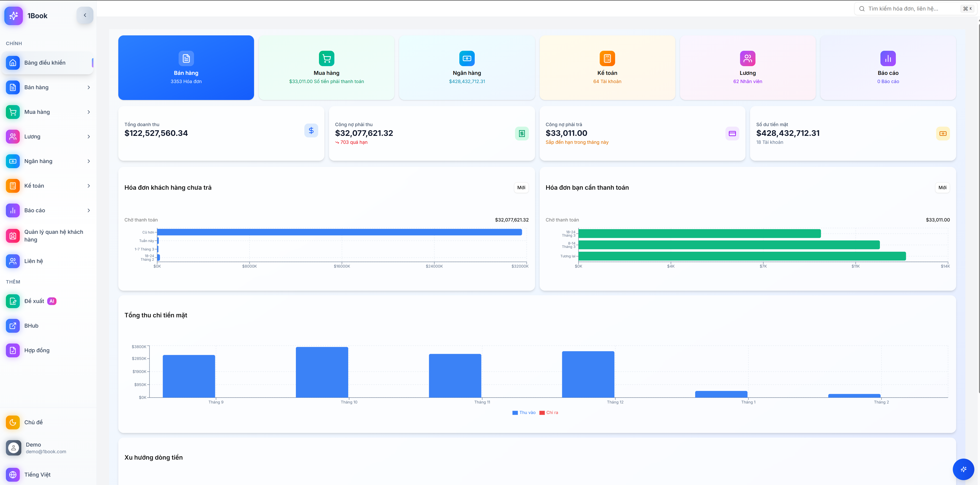Click the moon icon for Chủ đề

13,422
